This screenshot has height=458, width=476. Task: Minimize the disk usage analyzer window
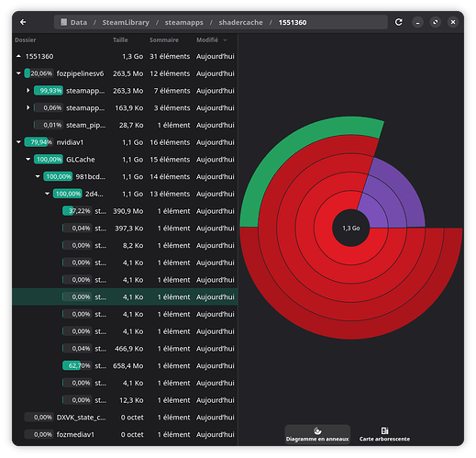pos(417,22)
